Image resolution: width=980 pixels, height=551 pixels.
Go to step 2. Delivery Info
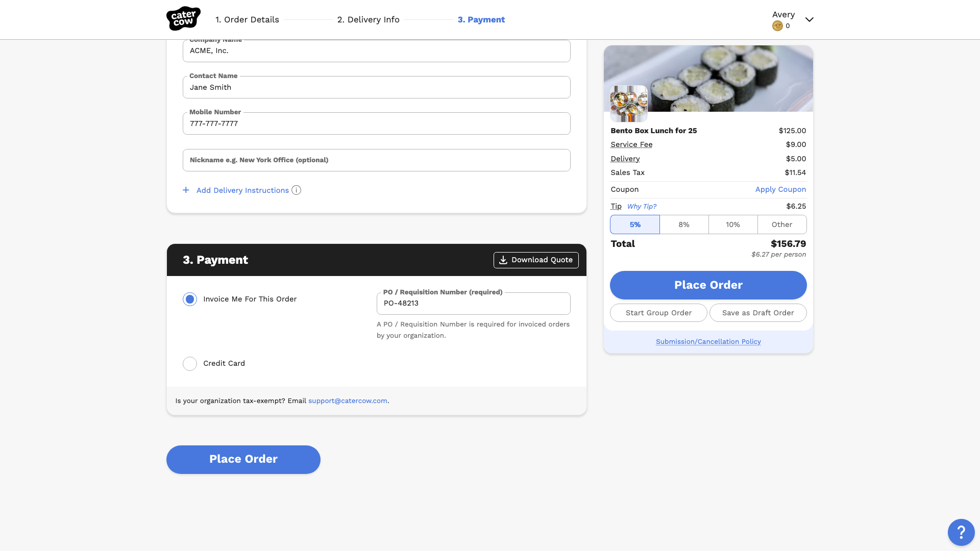coord(368,19)
